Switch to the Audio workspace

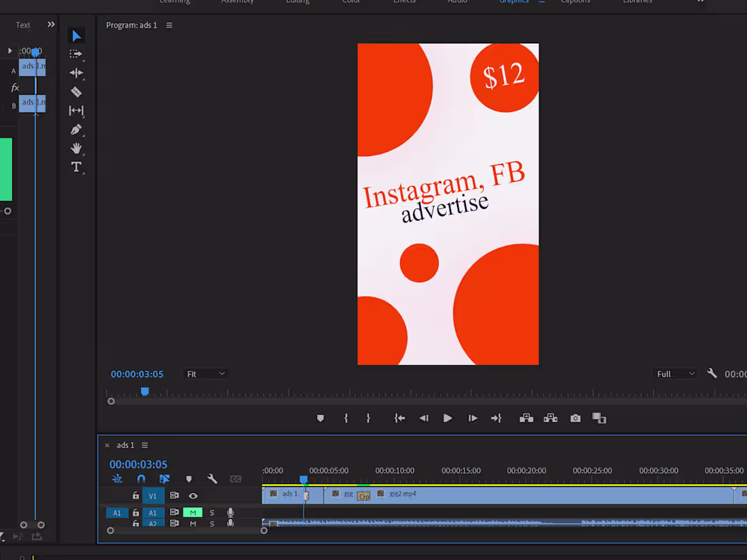457,2
